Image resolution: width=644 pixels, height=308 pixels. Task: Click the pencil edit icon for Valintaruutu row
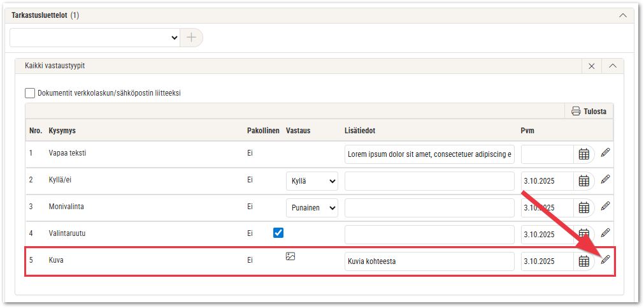[x=605, y=233]
